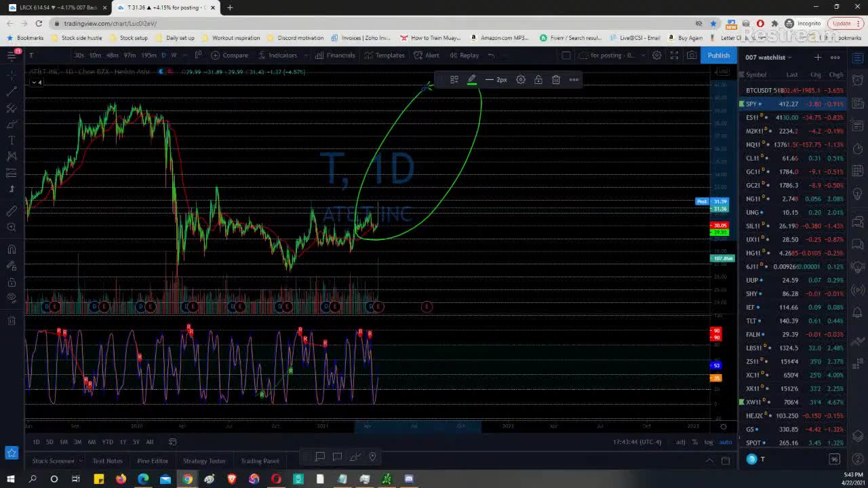Toggle auto scale mode
The height and width of the screenshot is (488, 868).
[726, 442]
